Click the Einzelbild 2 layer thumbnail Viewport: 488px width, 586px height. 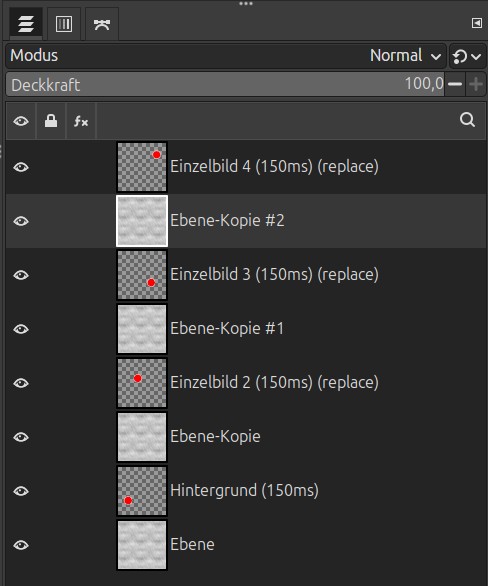(x=142, y=383)
